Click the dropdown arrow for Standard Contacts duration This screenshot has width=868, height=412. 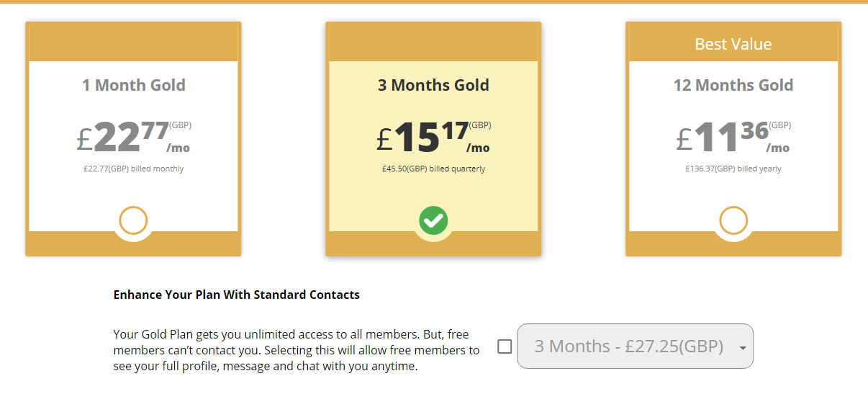point(742,347)
